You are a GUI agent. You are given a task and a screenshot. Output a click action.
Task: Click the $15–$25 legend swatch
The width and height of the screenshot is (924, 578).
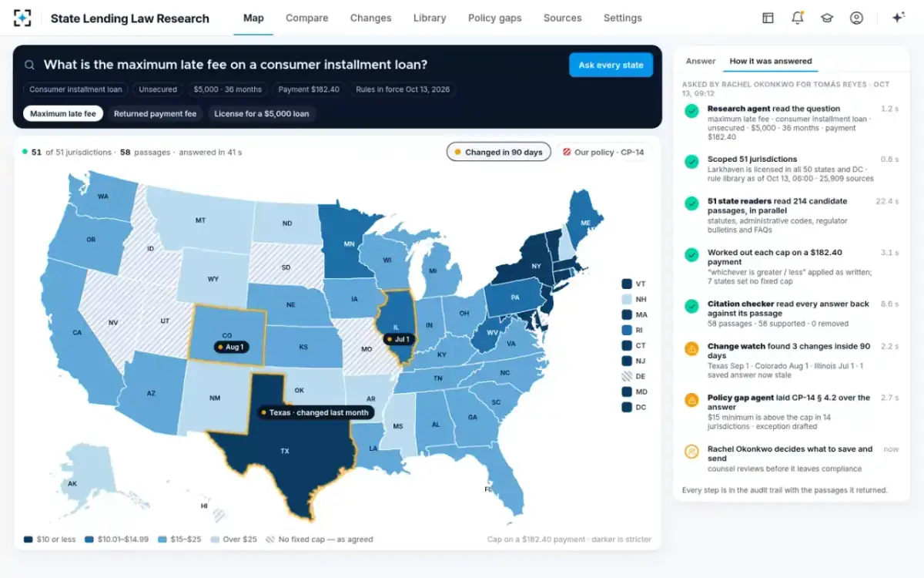point(162,539)
